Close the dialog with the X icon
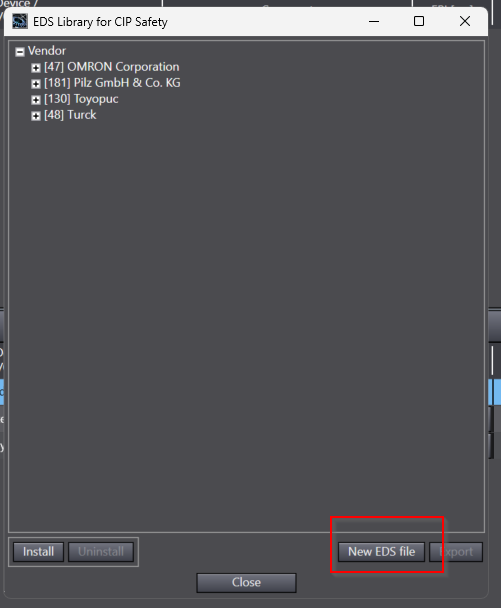 coord(465,21)
